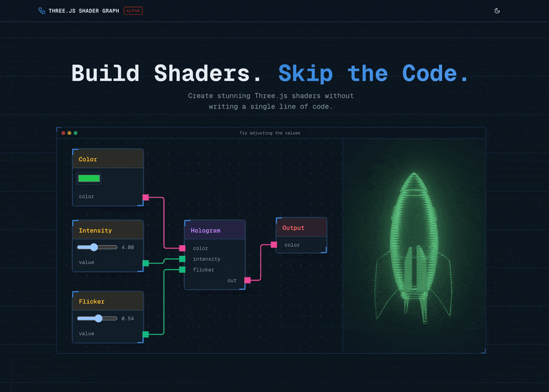Select the Flicker node header
Image resolution: width=549 pixels, height=392 pixels.
click(x=108, y=300)
